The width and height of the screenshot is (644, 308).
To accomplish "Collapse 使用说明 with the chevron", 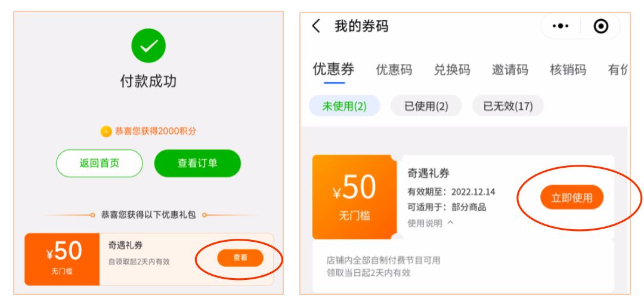I will click(451, 223).
